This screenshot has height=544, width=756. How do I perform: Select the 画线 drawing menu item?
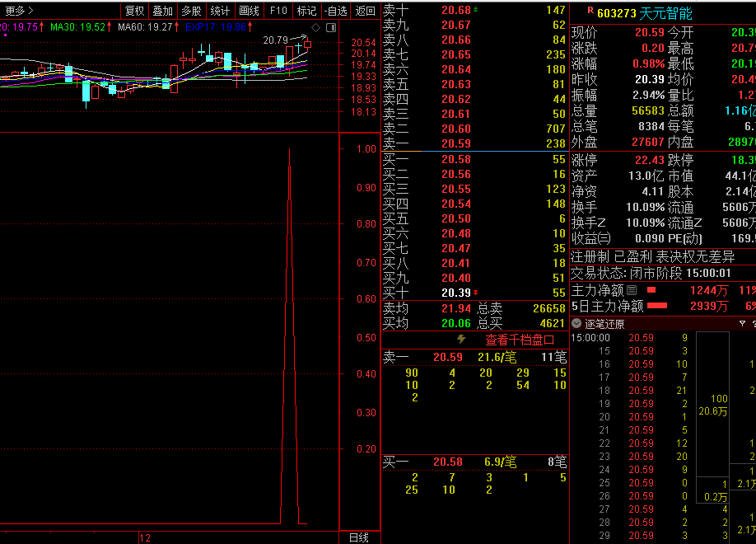(249, 11)
